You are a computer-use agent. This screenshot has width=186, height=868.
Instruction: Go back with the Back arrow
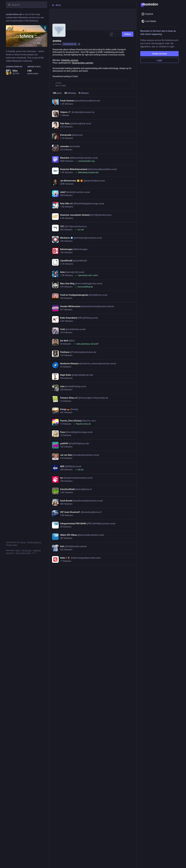[x=56, y=5]
